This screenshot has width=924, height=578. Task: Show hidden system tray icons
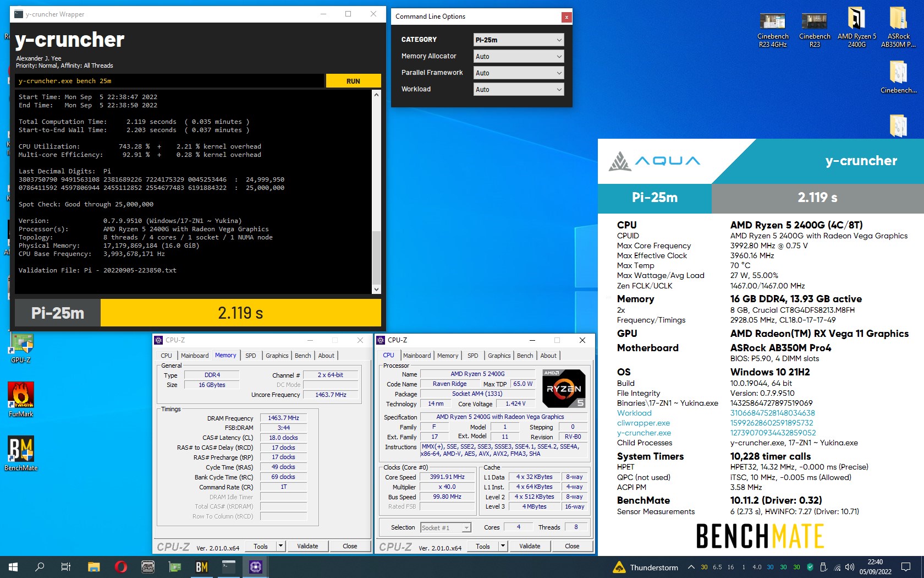(x=691, y=567)
